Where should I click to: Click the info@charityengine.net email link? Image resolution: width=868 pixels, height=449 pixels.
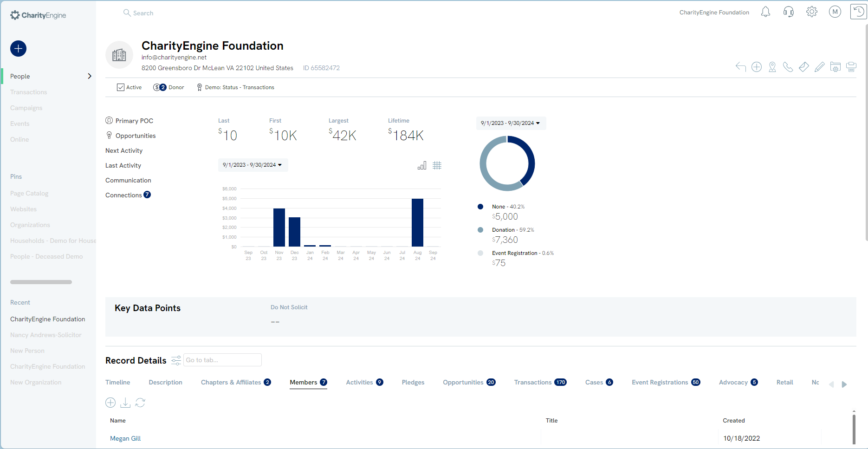click(x=174, y=57)
